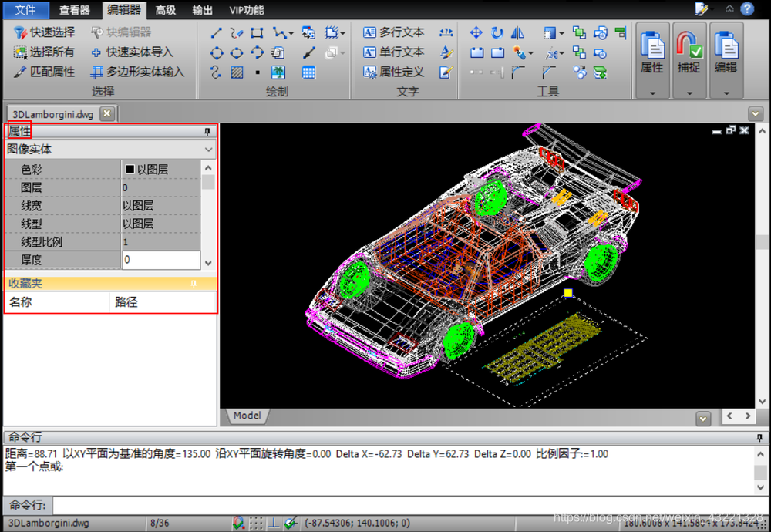Image resolution: width=771 pixels, height=532 pixels.
Task: Click the properties list vertical scrollbar thumb
Action: click(208, 183)
